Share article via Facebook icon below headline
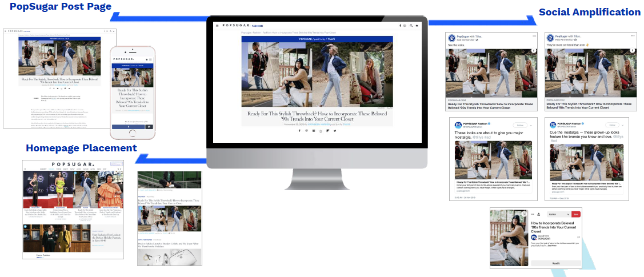This screenshot has height=277, width=644. [299, 130]
